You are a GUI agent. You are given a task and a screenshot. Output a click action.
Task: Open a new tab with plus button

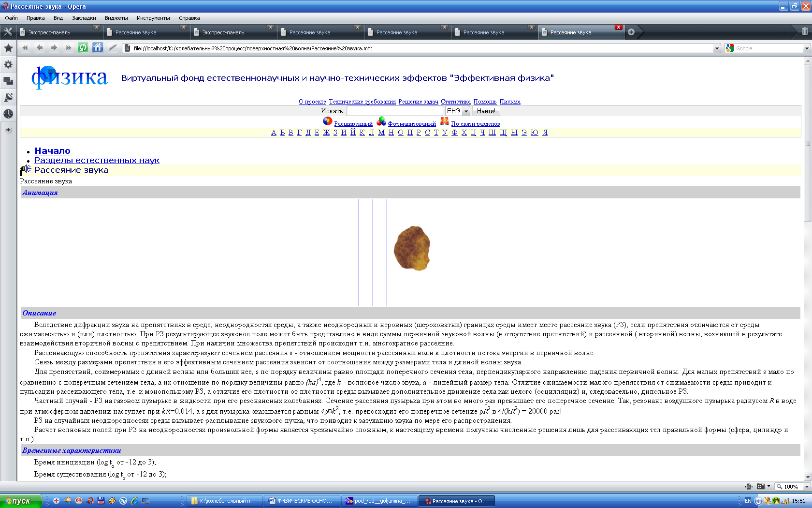(631, 32)
